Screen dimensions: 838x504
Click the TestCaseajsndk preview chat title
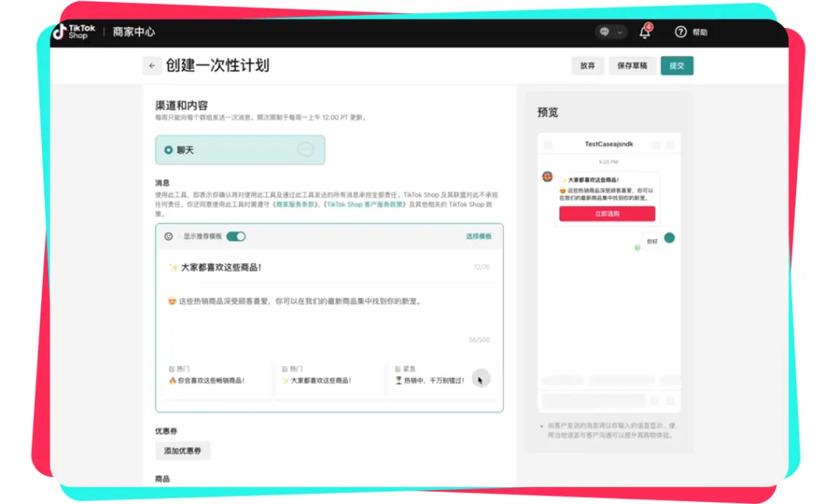click(609, 144)
